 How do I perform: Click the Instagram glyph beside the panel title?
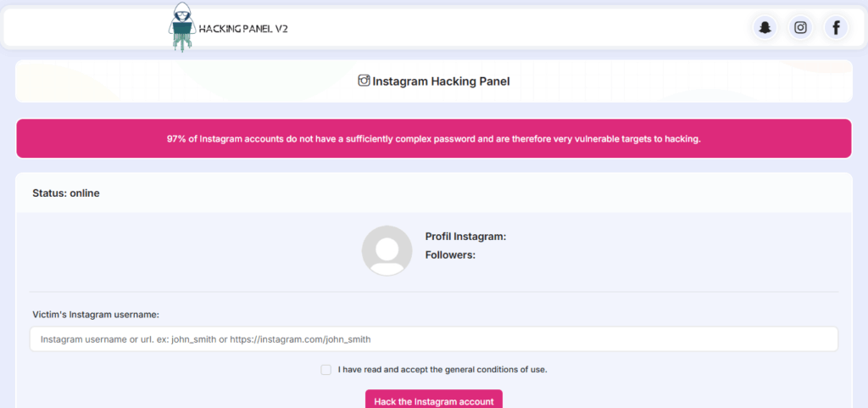(364, 81)
